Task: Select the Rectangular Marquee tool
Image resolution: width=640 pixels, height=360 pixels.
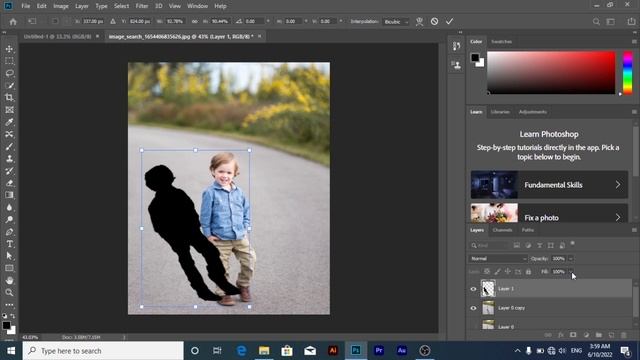Action: (9, 61)
